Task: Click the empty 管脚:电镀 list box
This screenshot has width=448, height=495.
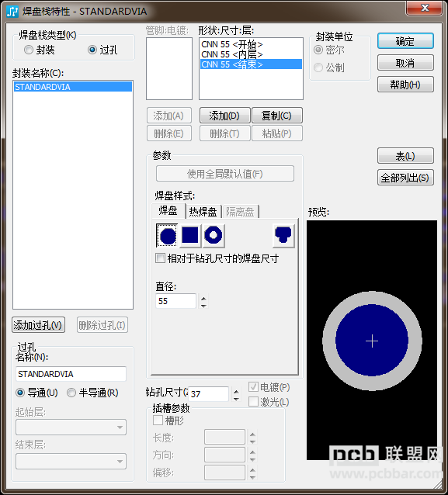Action: pos(169,68)
